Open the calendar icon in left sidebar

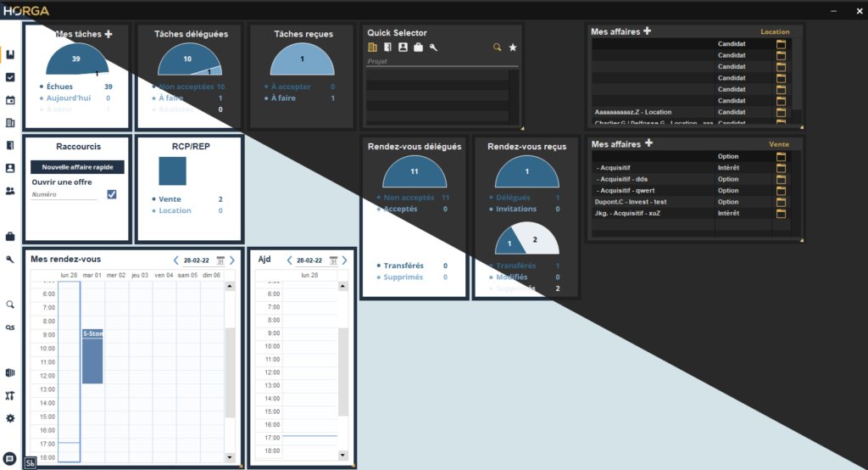10,100
